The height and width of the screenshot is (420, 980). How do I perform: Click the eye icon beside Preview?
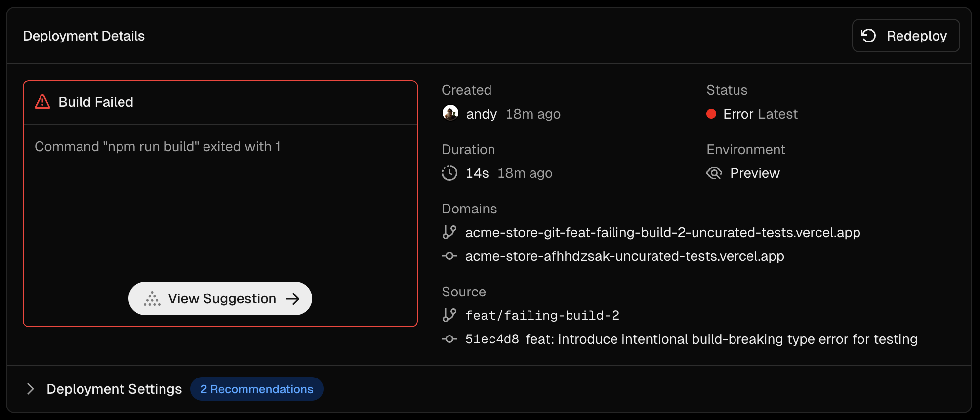714,173
